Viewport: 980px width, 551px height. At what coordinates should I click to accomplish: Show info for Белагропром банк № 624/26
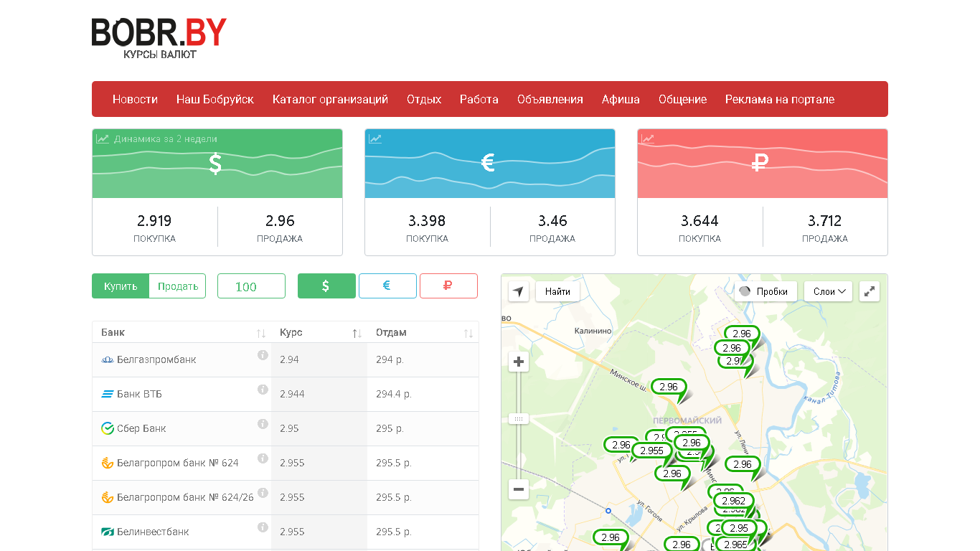coord(263,493)
